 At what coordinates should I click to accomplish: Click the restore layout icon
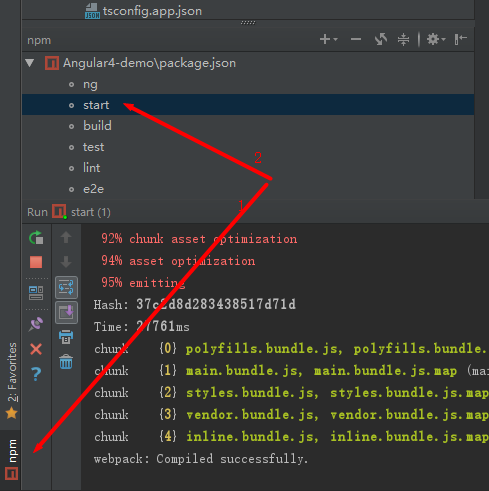tap(36, 293)
